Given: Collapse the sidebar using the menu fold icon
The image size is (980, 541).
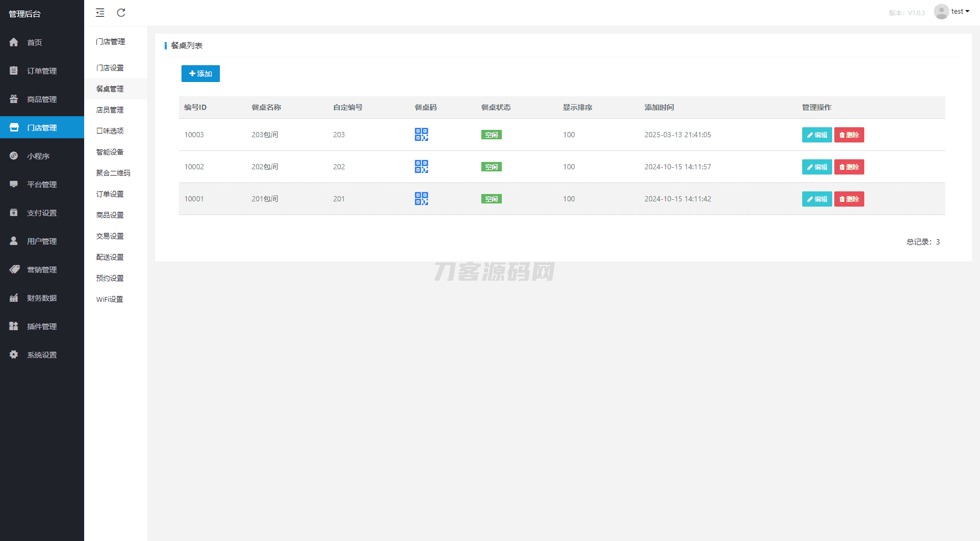Looking at the screenshot, I should point(100,13).
